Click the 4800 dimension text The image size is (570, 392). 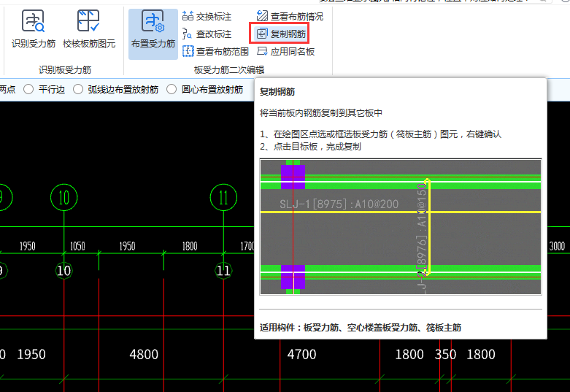(144, 355)
